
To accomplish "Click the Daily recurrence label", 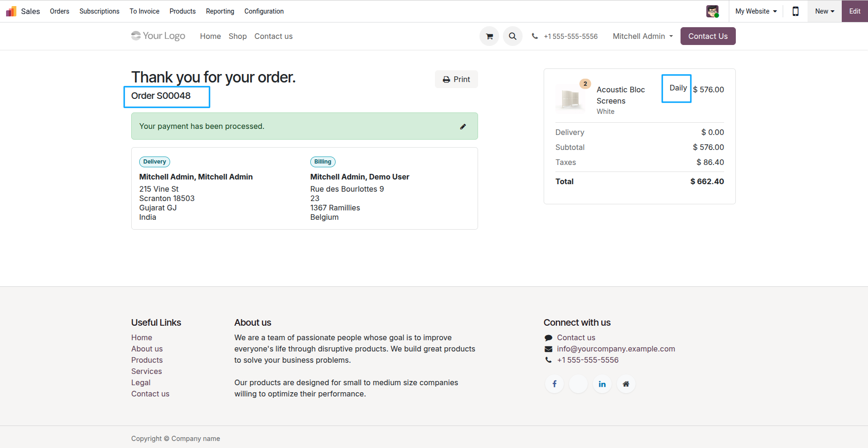I will [678, 88].
